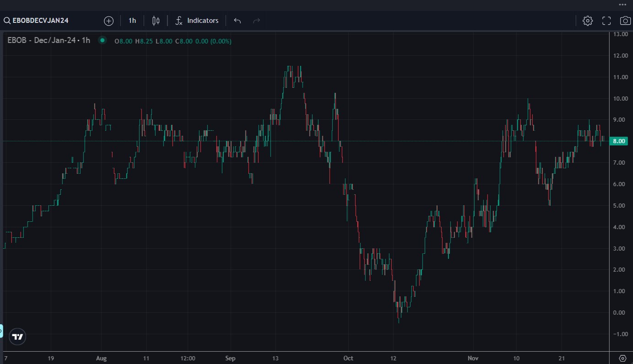The width and height of the screenshot is (633, 364).
Task: Take a chart snapshot with the camera icon
Action: coord(625,21)
